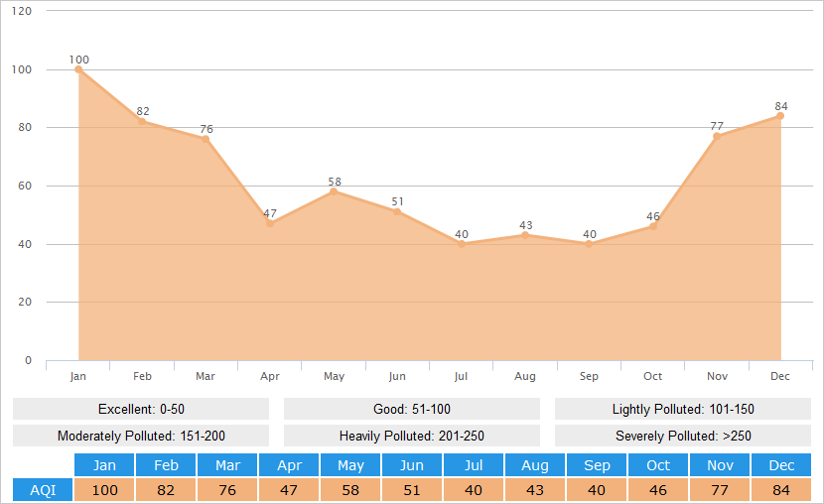Screen dimensions: 824x504
Task: Select the March data point labeled 76
Action: (x=206, y=139)
